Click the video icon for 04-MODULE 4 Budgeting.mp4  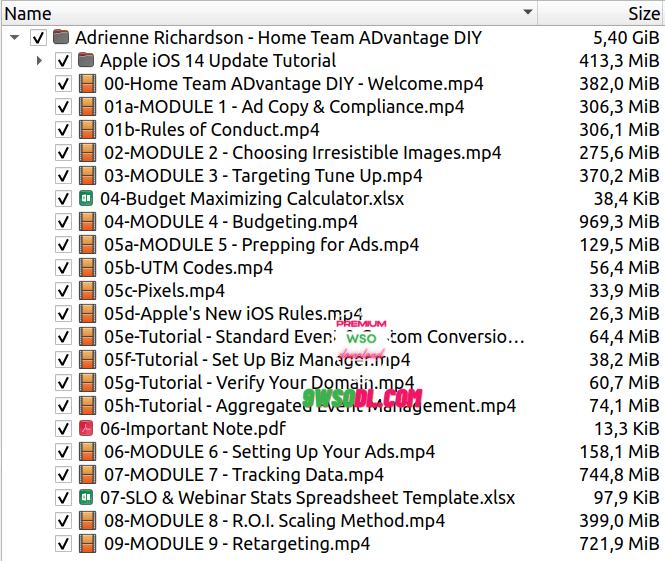(87, 221)
